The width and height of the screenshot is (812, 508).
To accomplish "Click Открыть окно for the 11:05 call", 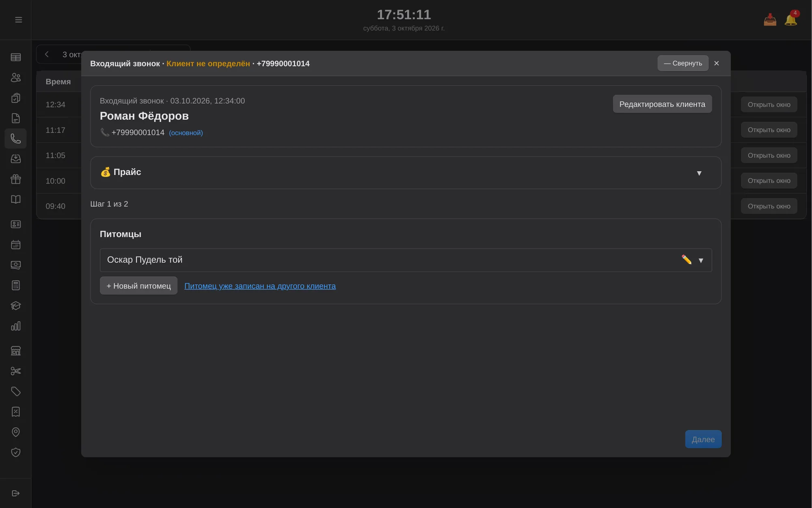I will pyautogui.click(x=769, y=155).
